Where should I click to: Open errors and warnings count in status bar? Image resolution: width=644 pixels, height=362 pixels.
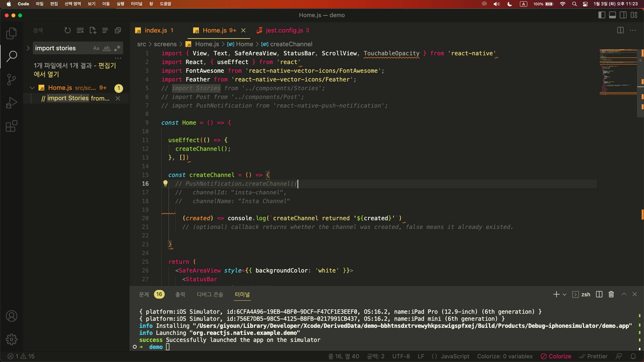pyautogui.click(x=21, y=356)
